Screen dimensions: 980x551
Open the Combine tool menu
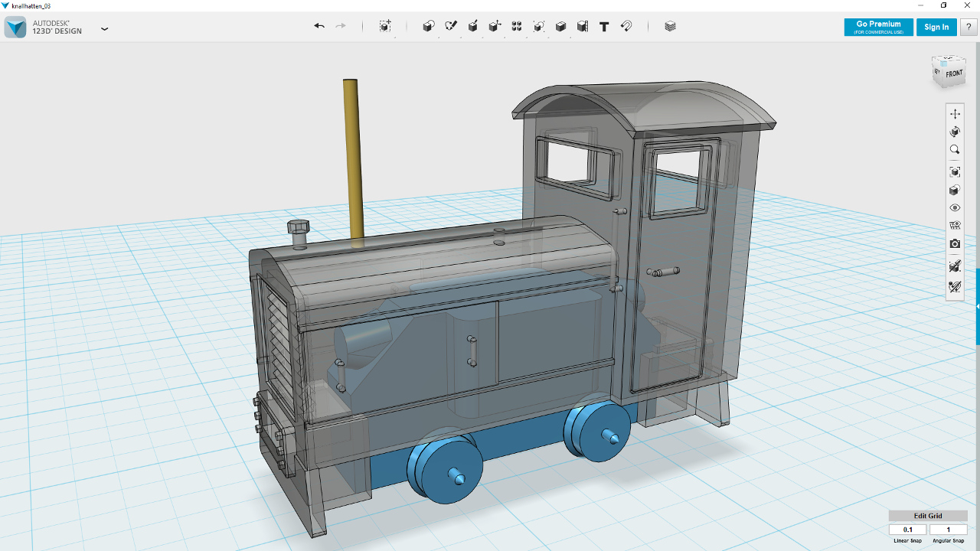click(x=560, y=26)
